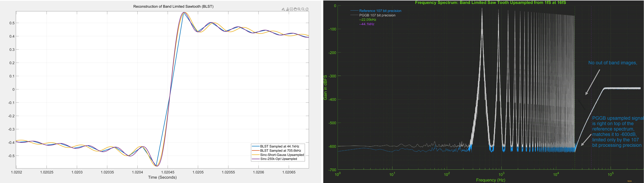Open the Export axes toolbar icon
644x183 pixels.
[283, 9]
